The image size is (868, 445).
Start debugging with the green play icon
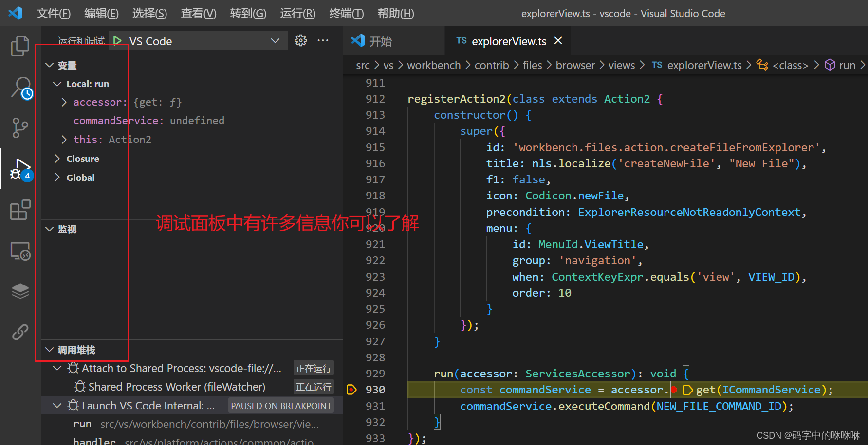(x=117, y=40)
